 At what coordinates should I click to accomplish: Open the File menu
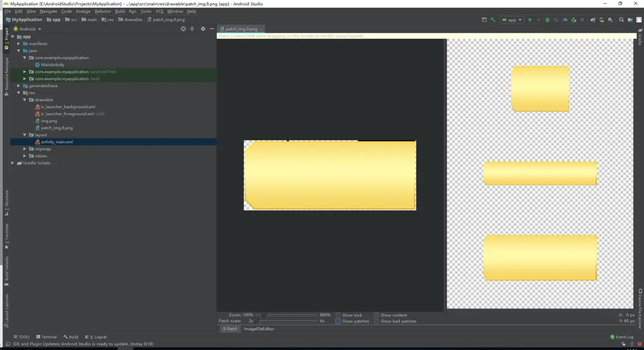[8, 11]
